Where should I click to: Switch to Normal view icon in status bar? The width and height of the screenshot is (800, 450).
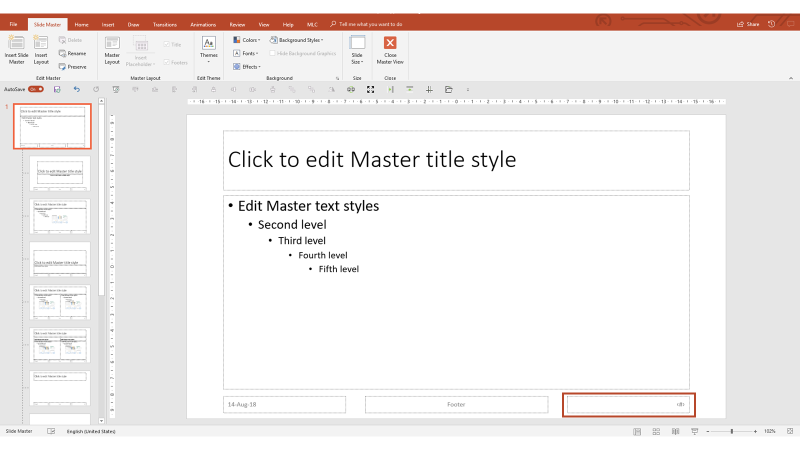637,432
